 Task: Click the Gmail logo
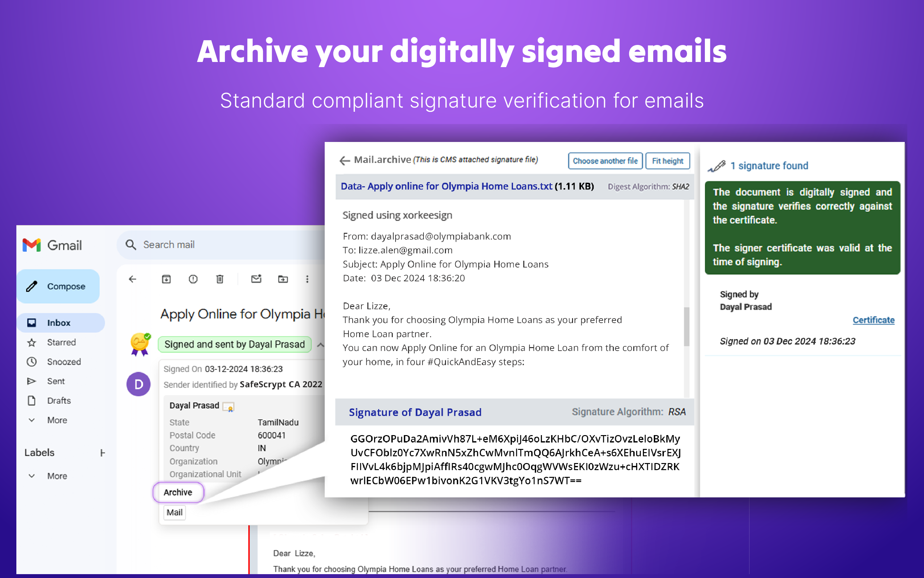(52, 245)
